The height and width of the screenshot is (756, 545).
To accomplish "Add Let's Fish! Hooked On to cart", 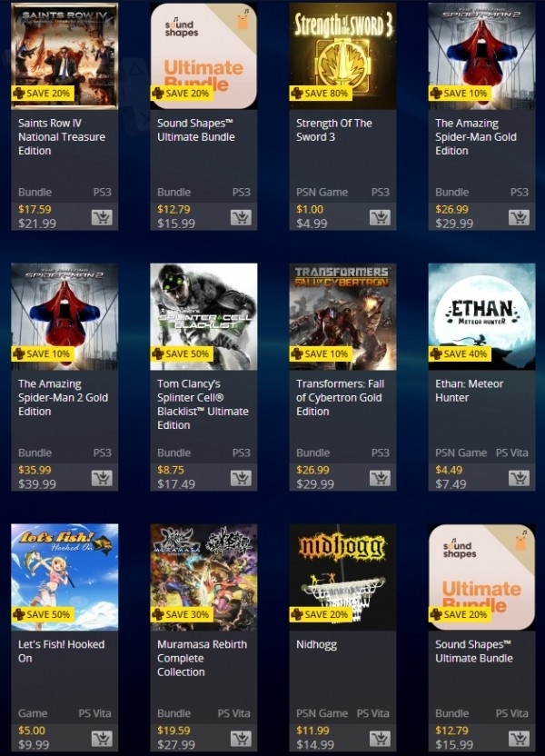I will [102, 738].
